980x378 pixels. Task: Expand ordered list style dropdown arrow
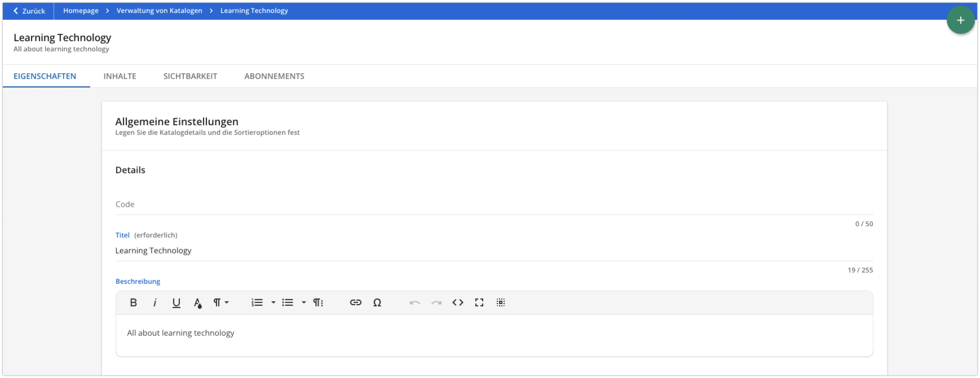[x=273, y=303]
